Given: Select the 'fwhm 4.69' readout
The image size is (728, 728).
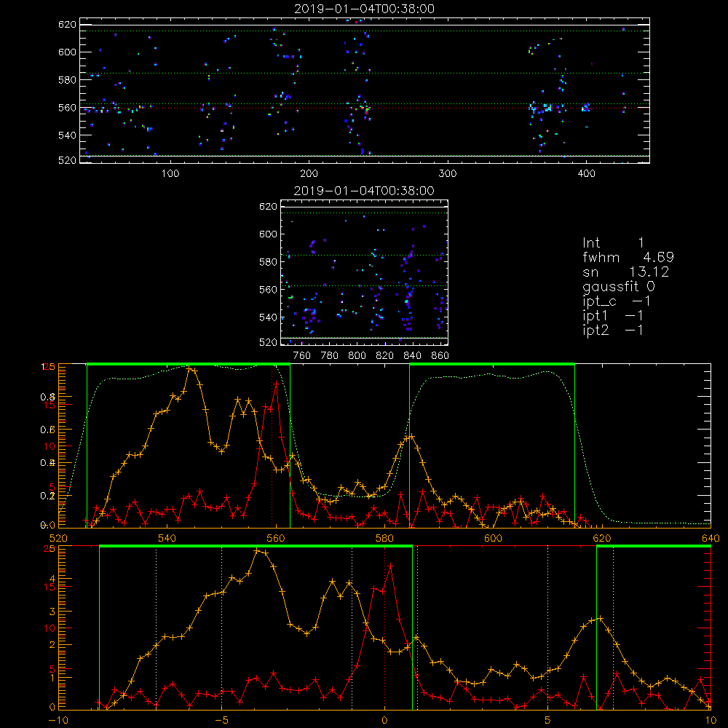Looking at the screenshot, I should point(628,257).
